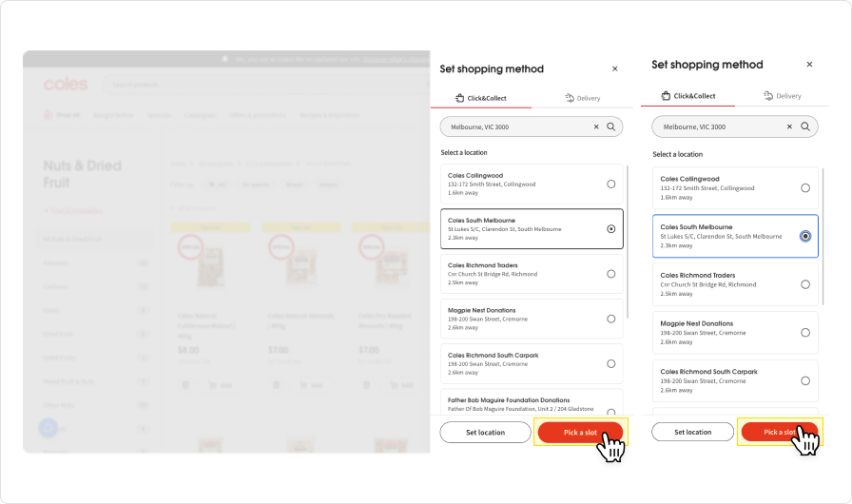
Task: Click 'Nuts & Dried Fruit' heading on Coles page
Action: 82,174
